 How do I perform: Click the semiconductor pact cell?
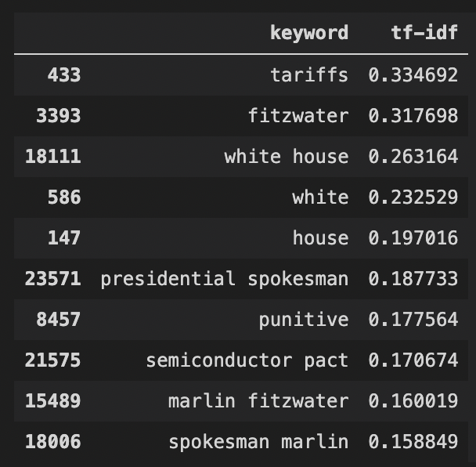(247, 360)
